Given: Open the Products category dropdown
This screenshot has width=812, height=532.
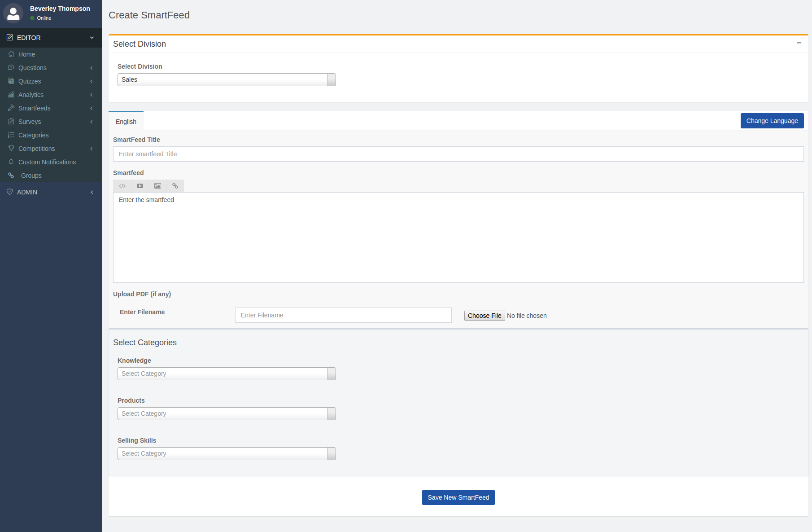Looking at the screenshot, I should click(x=227, y=413).
